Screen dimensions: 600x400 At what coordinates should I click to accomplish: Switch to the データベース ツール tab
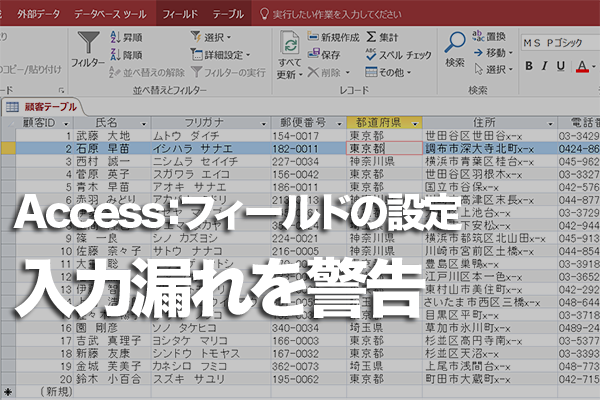pos(110,14)
